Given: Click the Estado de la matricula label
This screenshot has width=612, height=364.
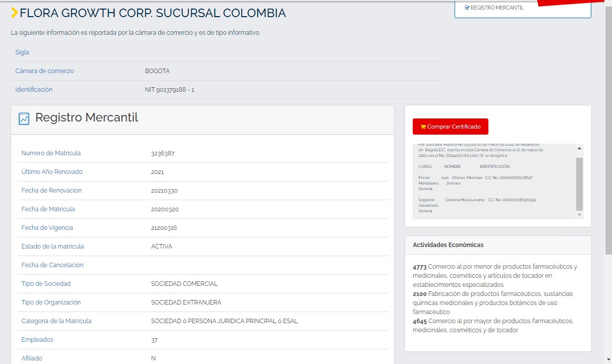Looking at the screenshot, I should coord(52,247).
